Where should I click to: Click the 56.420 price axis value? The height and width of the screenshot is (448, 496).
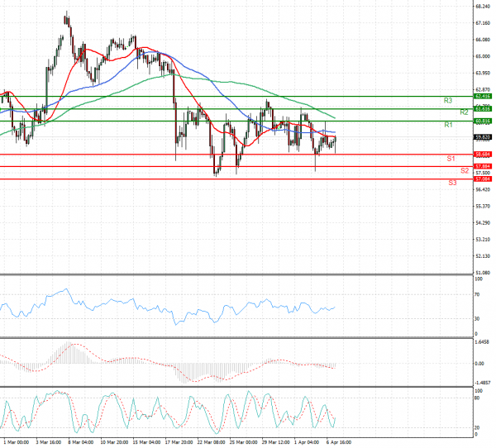point(483,189)
